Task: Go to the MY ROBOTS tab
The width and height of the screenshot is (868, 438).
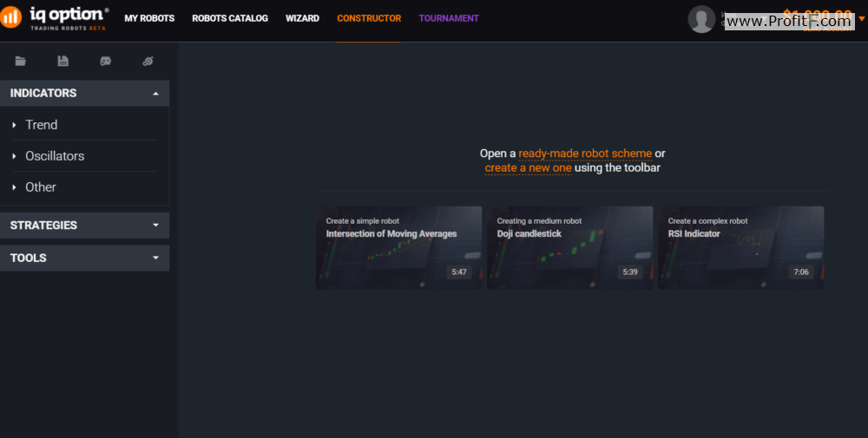Action: tap(149, 18)
